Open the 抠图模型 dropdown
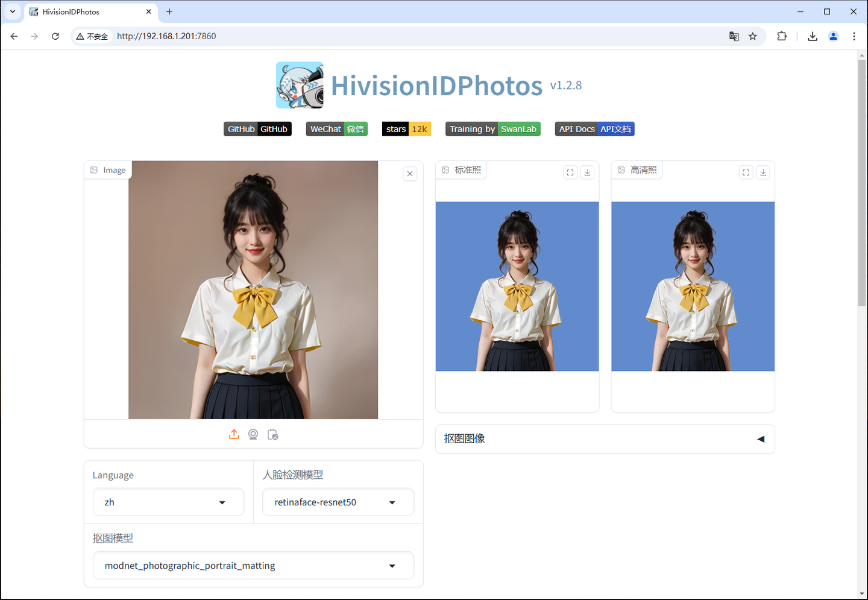 point(253,566)
